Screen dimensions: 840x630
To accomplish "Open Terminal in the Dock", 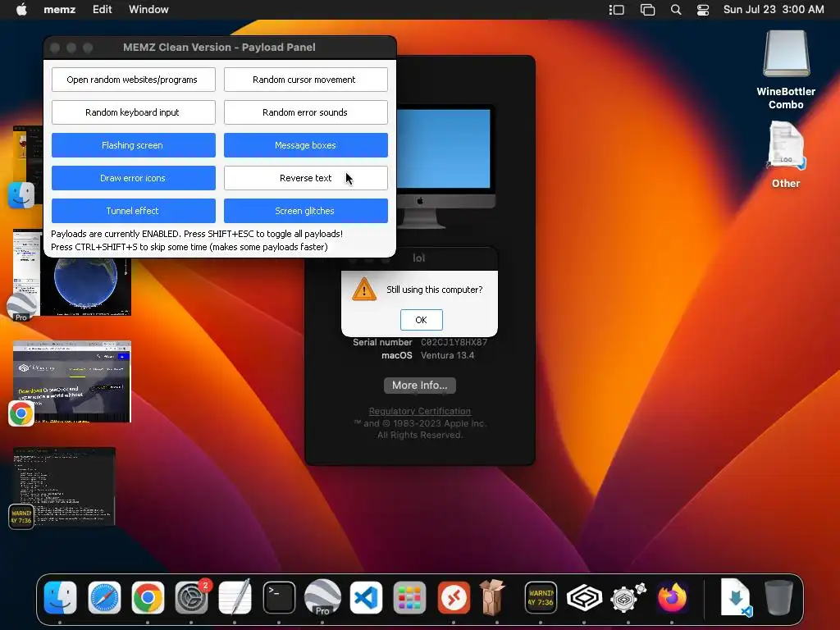I will [x=279, y=597].
